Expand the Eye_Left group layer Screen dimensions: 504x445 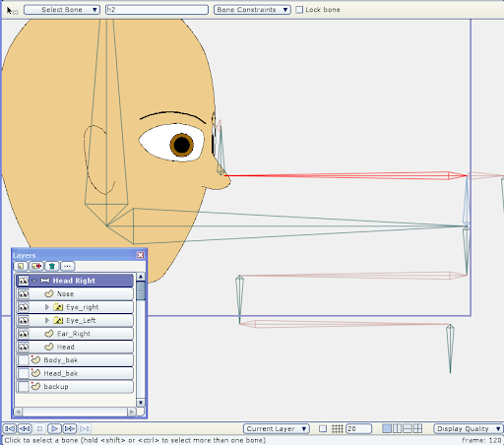click(46, 320)
